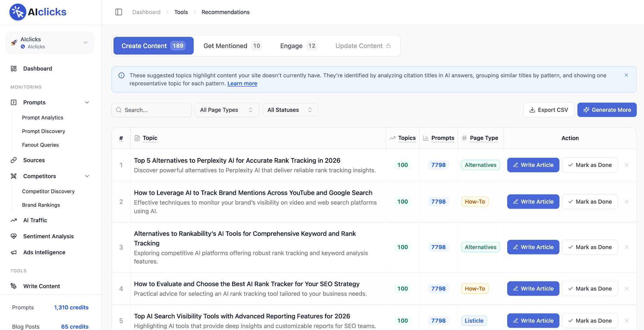Screen dimensions: 644x330
Task: Switch to the Engage tab
Action: click(299, 46)
